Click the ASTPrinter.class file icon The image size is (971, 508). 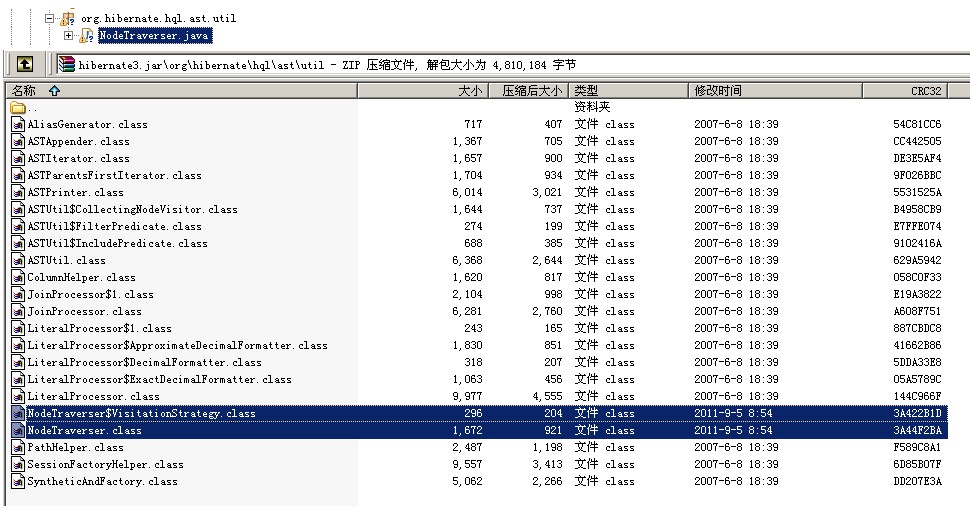(x=18, y=193)
